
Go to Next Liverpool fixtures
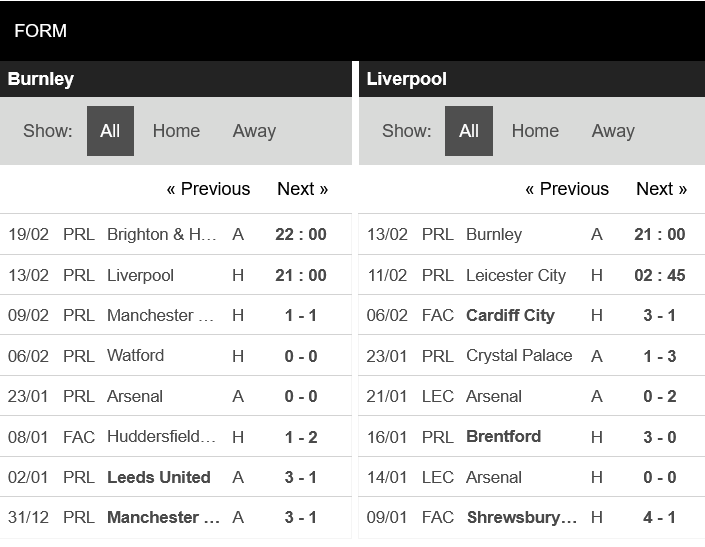661,189
